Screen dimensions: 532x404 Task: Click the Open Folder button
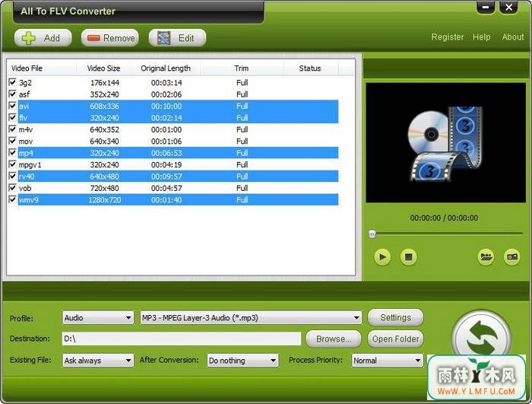(x=396, y=339)
